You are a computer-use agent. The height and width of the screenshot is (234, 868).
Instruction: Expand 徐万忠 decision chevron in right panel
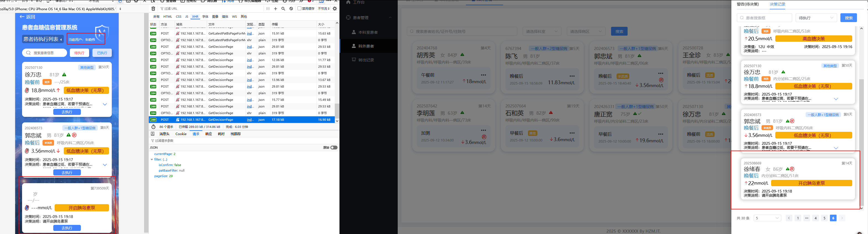click(836, 99)
